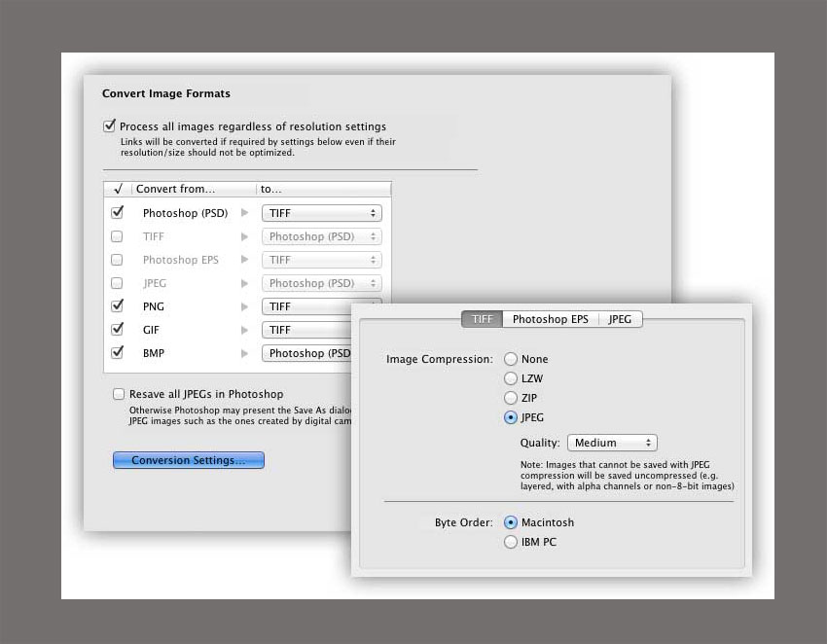This screenshot has width=827, height=644.
Task: Select LZW image compression
Action: [x=510, y=378]
